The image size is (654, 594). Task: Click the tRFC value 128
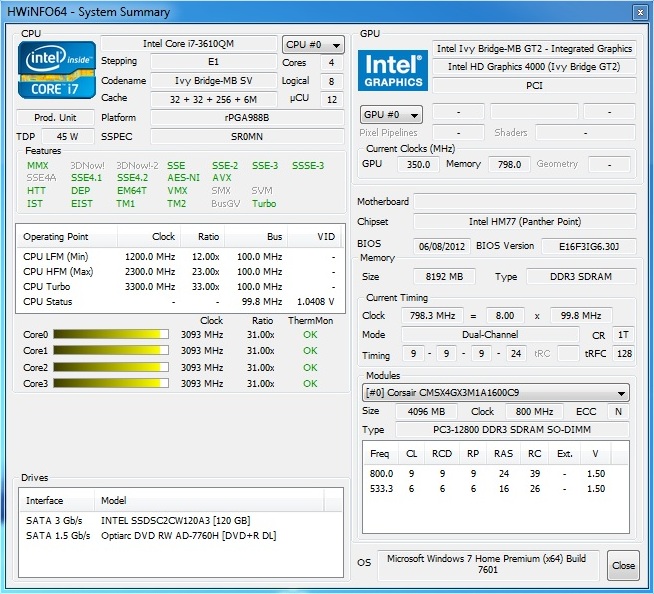pyautogui.click(x=624, y=354)
